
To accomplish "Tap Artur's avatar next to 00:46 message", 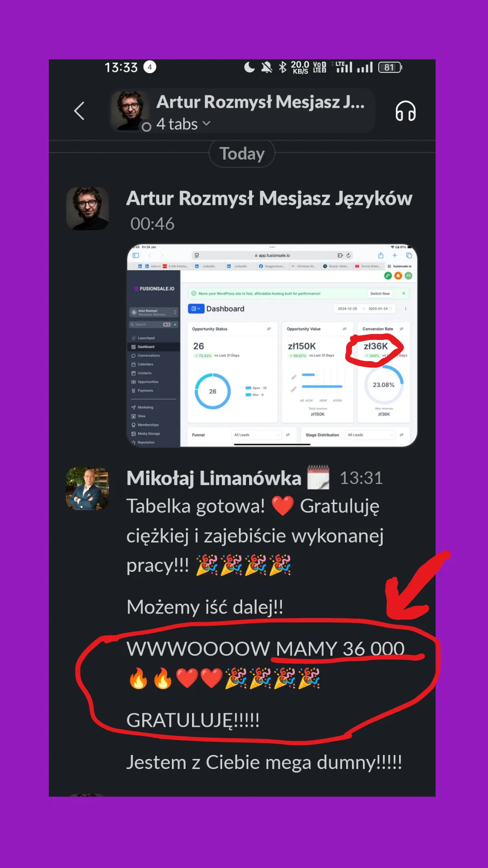I will click(x=88, y=209).
